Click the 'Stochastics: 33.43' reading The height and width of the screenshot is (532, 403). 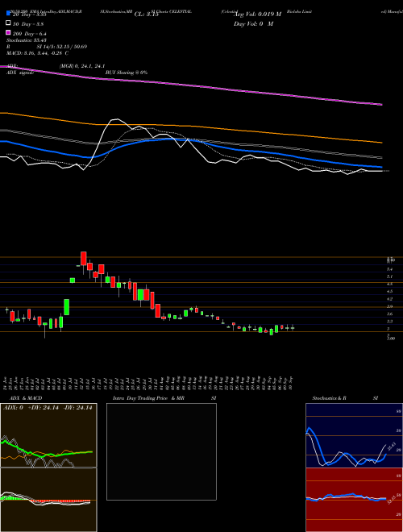[25, 40]
